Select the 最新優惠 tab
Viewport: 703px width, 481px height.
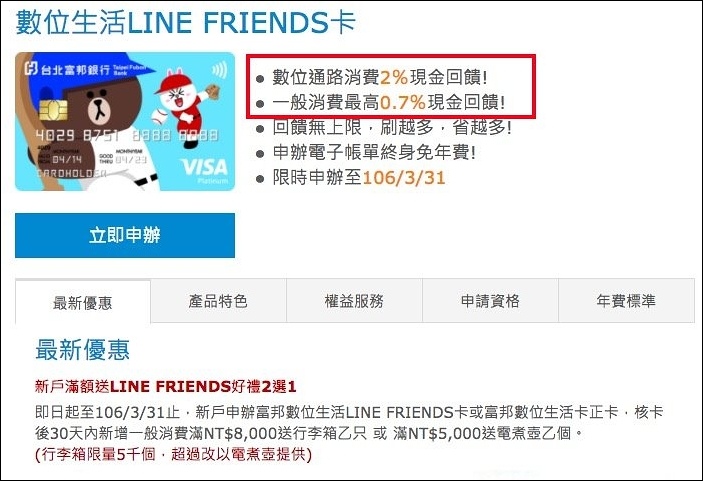click(83, 302)
